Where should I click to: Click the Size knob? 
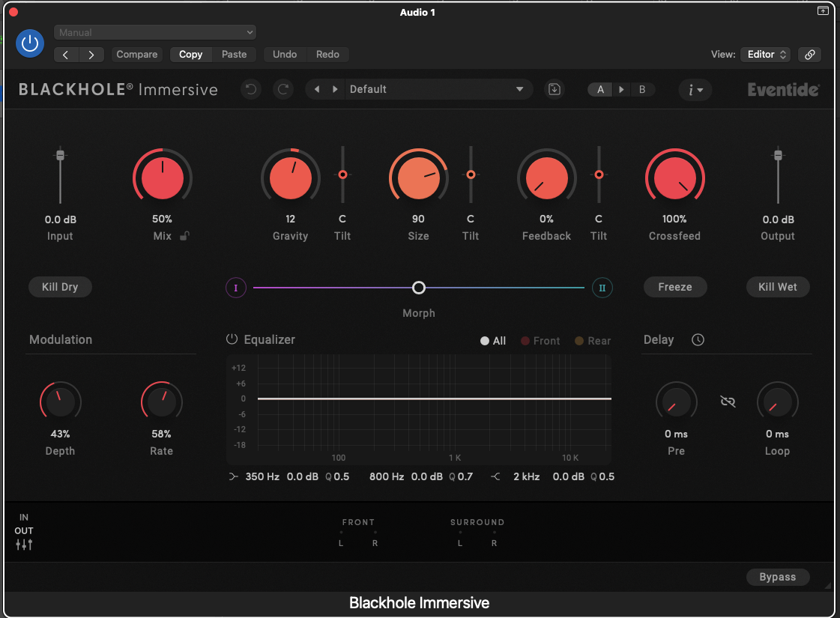tap(418, 178)
